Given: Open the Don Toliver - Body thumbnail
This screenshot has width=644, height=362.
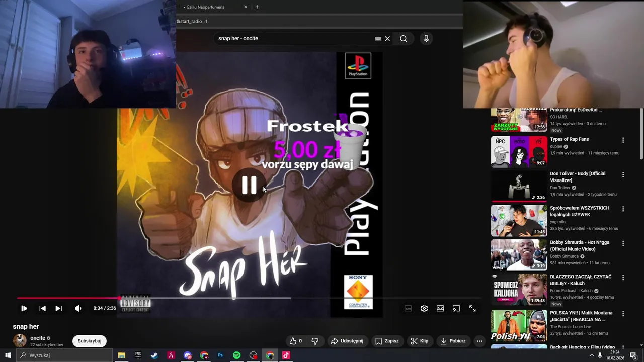Looking at the screenshot, I should point(519,186).
